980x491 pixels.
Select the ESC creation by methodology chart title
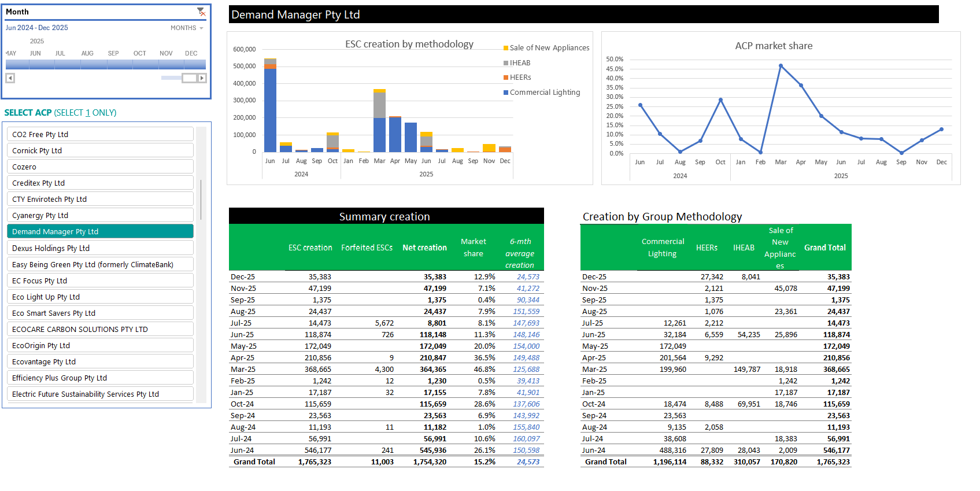click(409, 44)
